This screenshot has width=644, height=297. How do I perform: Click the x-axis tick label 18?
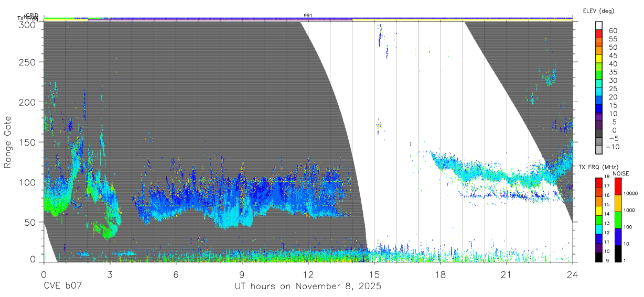(440, 274)
